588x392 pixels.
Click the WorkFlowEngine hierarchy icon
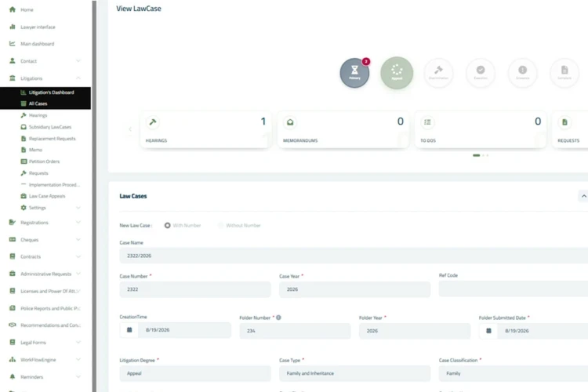[13, 359]
